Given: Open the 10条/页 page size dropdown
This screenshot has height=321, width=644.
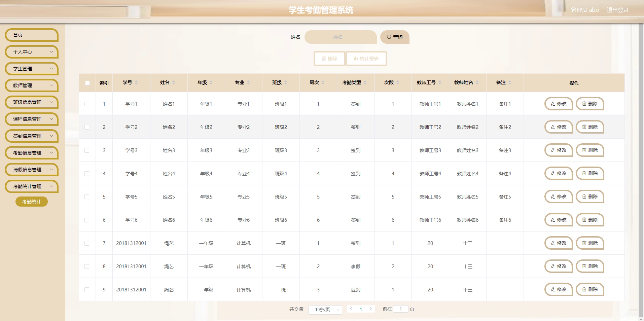Looking at the screenshot, I should click(x=325, y=310).
